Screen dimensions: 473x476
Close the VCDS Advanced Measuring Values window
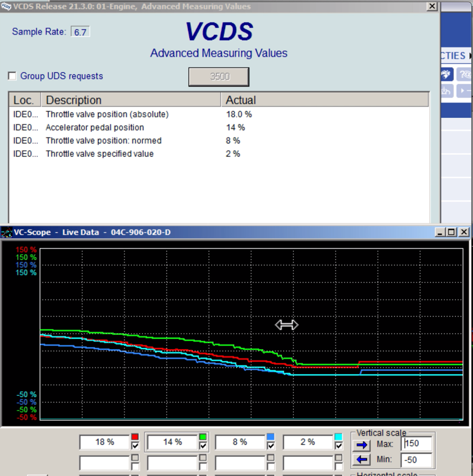coord(432,6)
